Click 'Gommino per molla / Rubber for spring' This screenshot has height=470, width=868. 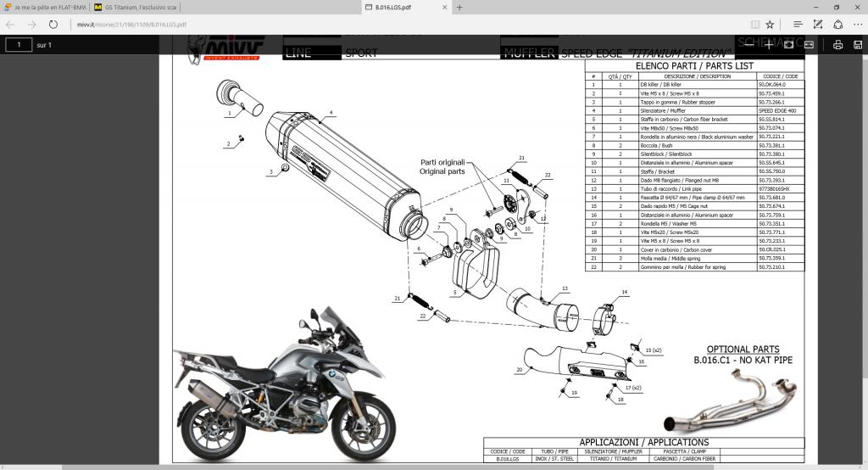tap(682, 267)
